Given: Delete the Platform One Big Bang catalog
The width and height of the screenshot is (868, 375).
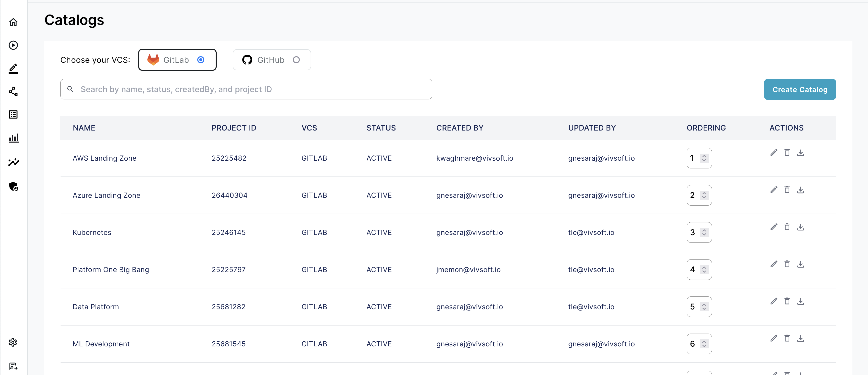Looking at the screenshot, I should pyautogui.click(x=787, y=264).
